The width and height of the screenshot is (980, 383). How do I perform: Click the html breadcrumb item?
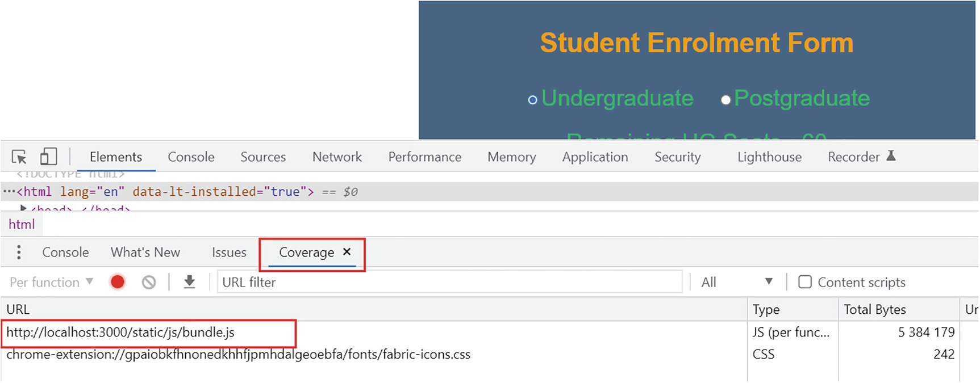click(x=22, y=225)
